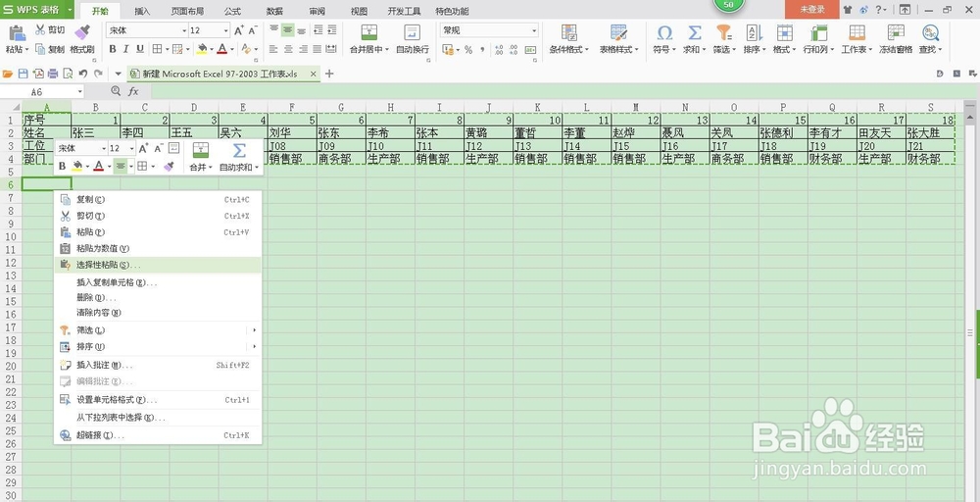Screen dimensions: 980x502
Task: Open the WPS 表格 application menu arrow
Action: (68, 10)
